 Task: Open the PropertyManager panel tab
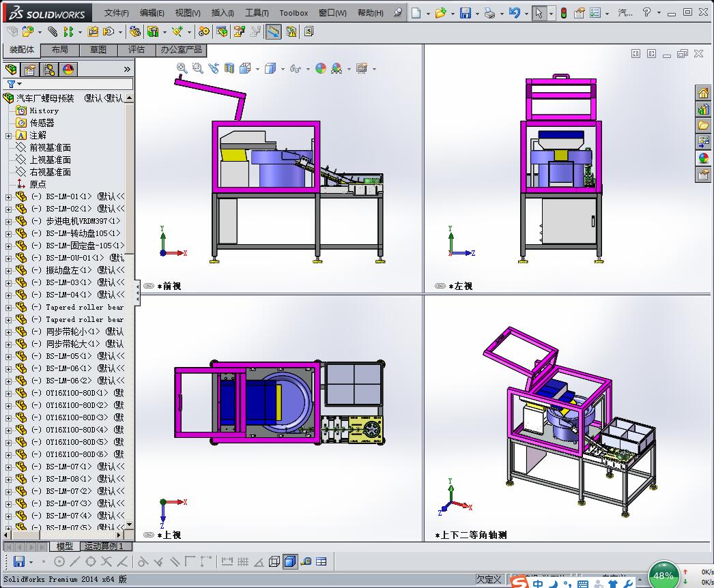tap(30, 69)
